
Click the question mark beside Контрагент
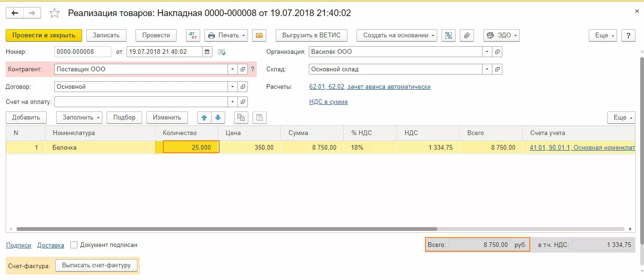pyautogui.click(x=253, y=69)
